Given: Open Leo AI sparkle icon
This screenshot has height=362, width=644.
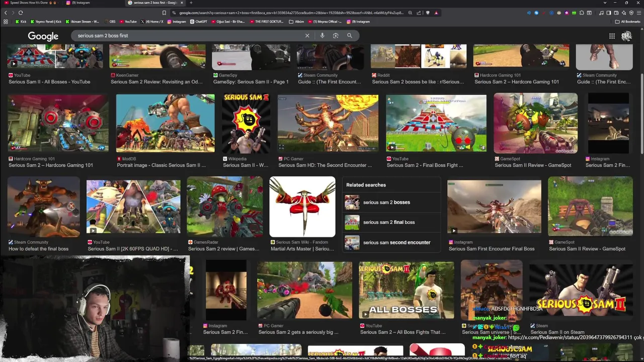Looking at the screenshot, I should 624,13.
